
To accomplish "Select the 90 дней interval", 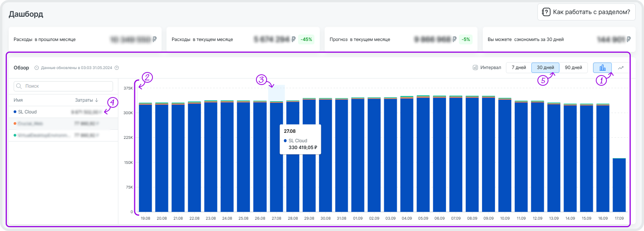I will [x=573, y=68].
